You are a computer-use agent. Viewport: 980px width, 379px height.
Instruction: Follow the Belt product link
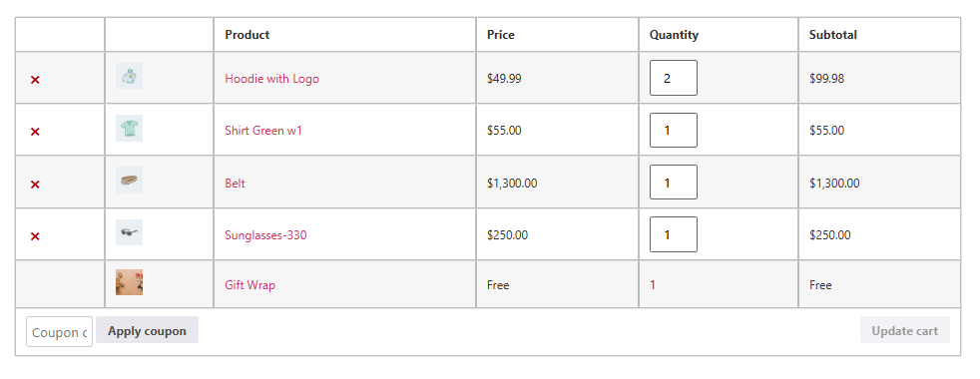235,183
